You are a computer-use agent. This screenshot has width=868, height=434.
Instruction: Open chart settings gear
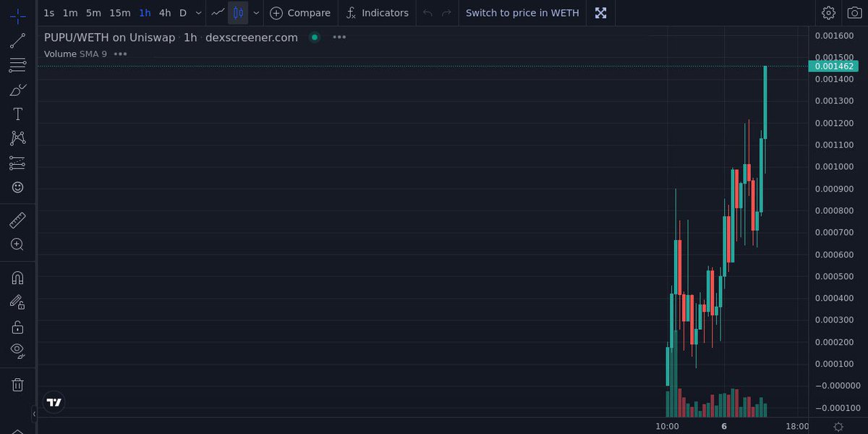[829, 13]
